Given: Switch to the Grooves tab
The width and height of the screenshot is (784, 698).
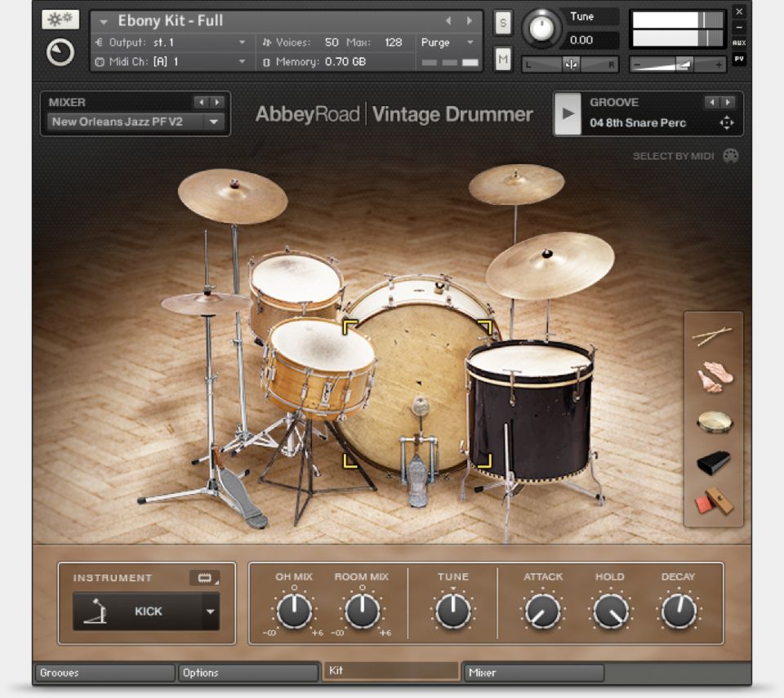Looking at the screenshot, I should tap(104, 673).
